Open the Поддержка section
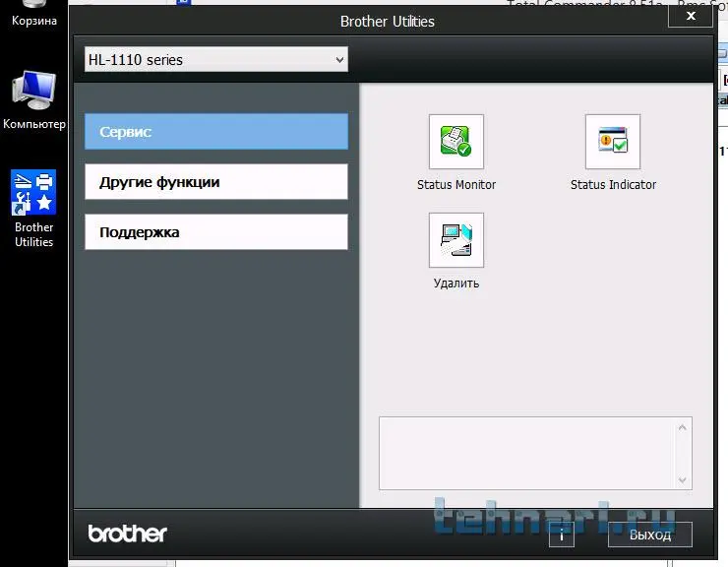This screenshot has width=728, height=567. (x=216, y=232)
